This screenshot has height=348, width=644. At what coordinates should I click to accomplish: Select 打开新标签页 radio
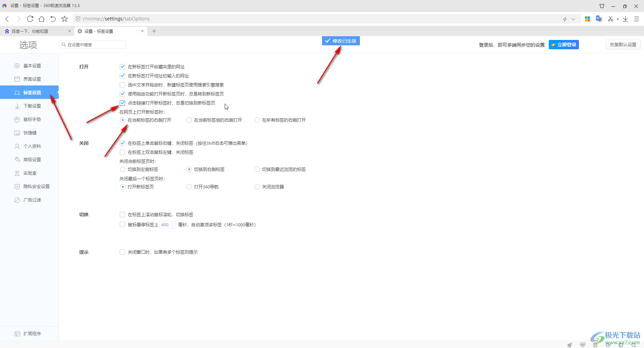coord(123,187)
